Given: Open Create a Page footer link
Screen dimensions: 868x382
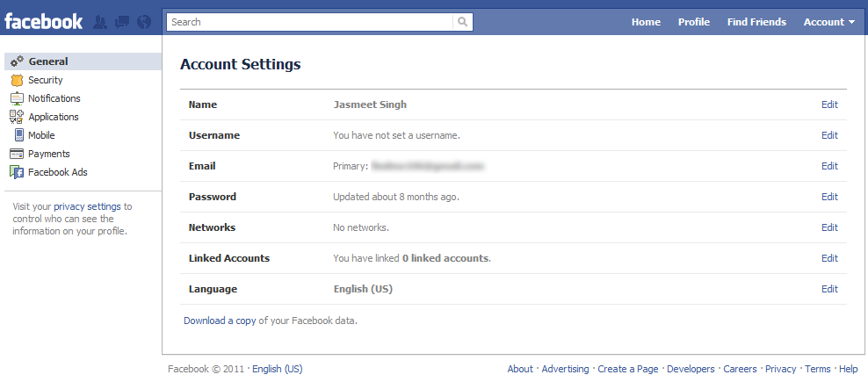Looking at the screenshot, I should pos(628,369).
